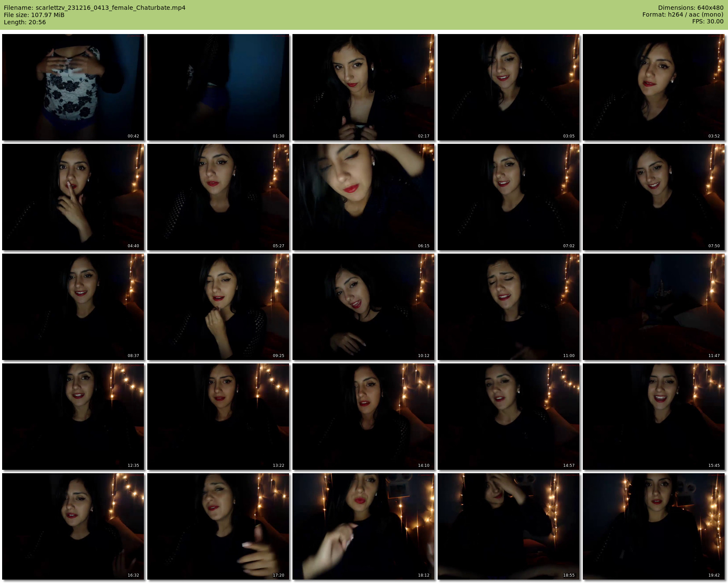Select the thumbnail at 11:00

click(508, 307)
